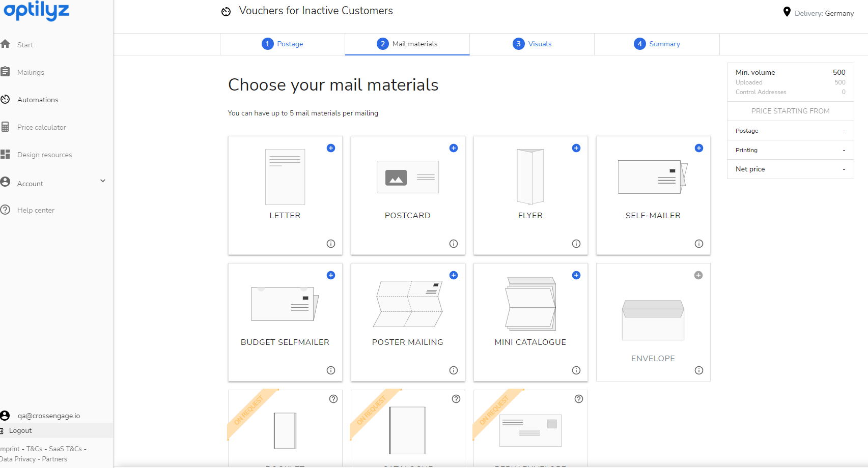Click the Logout button
Image resolution: width=868 pixels, height=468 pixels.
[20, 430]
